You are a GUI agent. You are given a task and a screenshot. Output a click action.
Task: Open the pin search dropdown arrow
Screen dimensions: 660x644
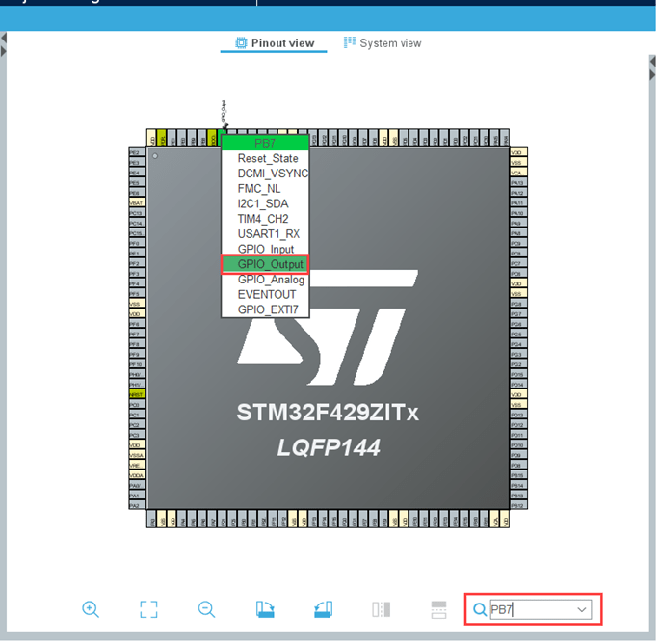(x=582, y=609)
